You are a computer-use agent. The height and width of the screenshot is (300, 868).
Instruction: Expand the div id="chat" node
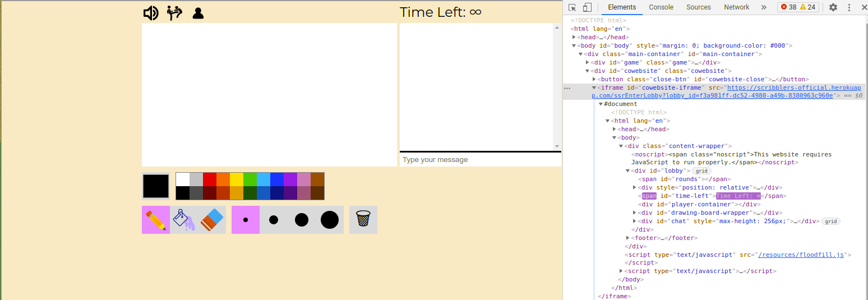click(x=634, y=221)
